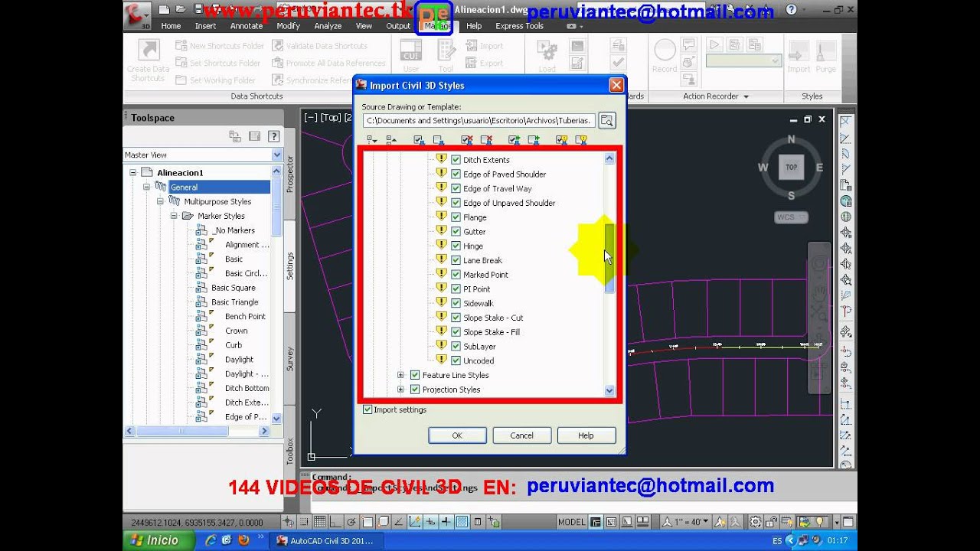
Task: Click uncheck all deleted styles icon with red X
Action: (x=485, y=140)
